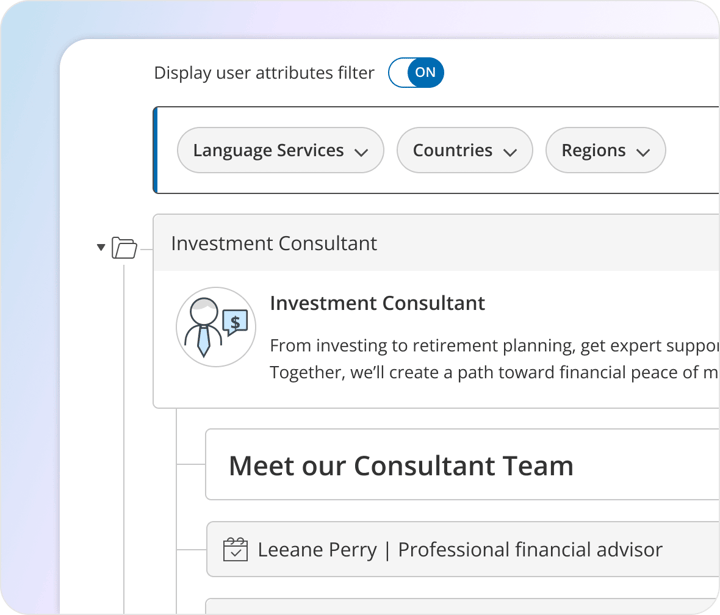
Task: Click the bold Investment Consultant title
Action: [377, 304]
